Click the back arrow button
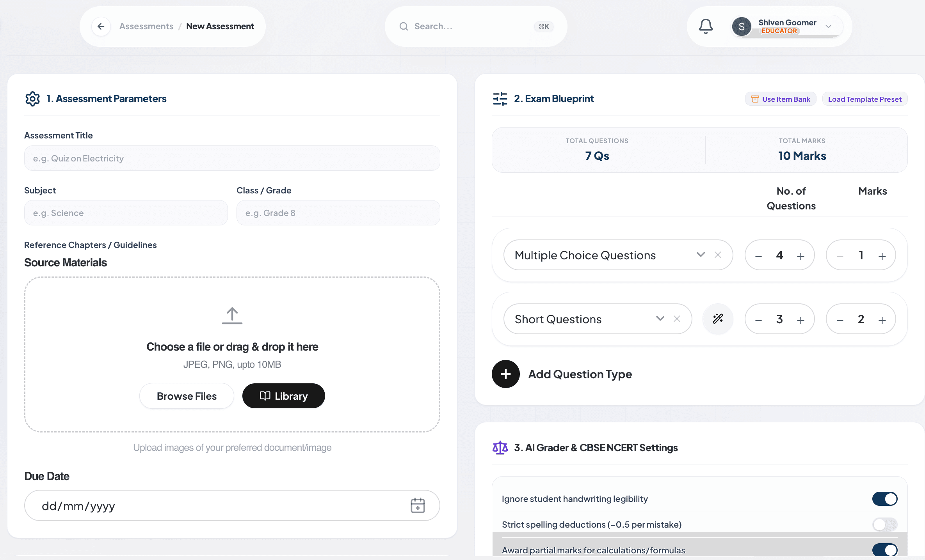925x560 pixels. point(101,26)
